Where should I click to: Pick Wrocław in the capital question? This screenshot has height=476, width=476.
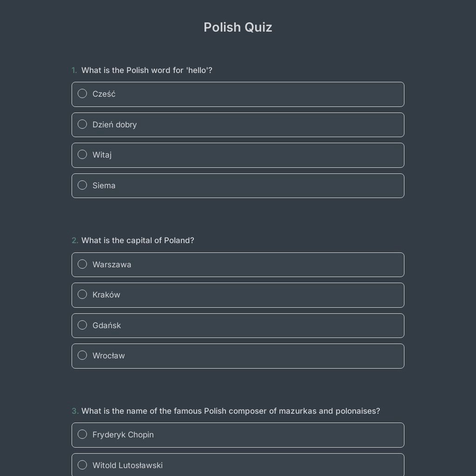[82, 355]
